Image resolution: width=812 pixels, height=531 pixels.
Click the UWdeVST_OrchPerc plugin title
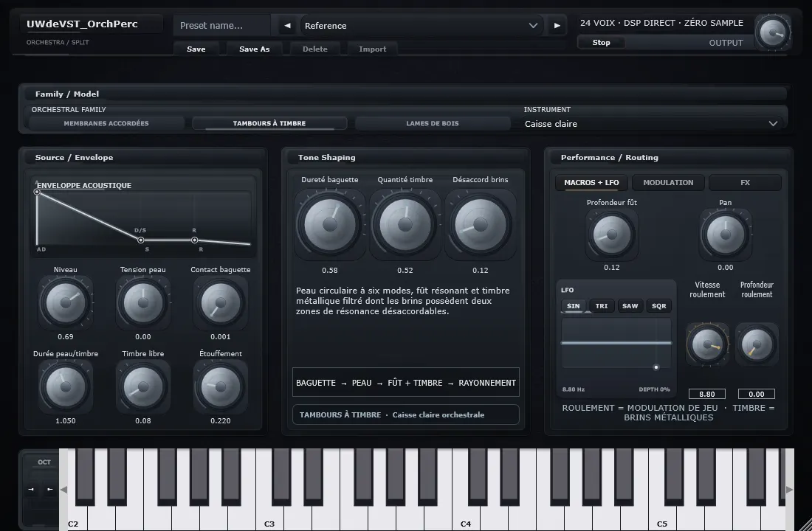pyautogui.click(x=83, y=24)
